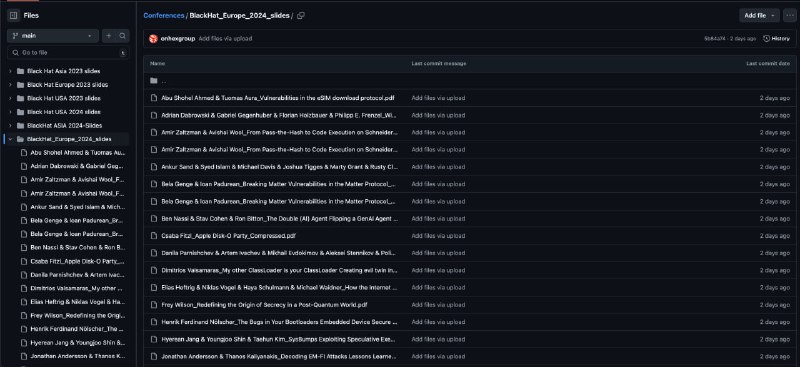Click open folder icon of BlackHat_Europe_2024_slides

[20, 139]
